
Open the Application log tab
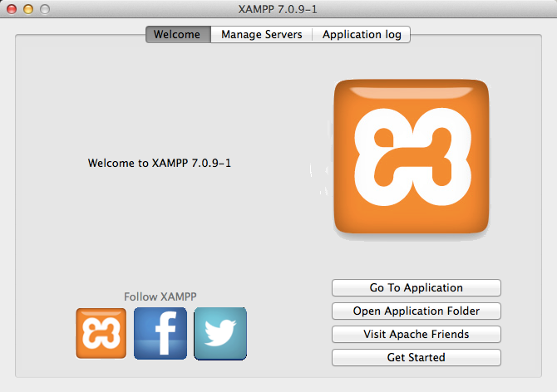click(x=362, y=34)
